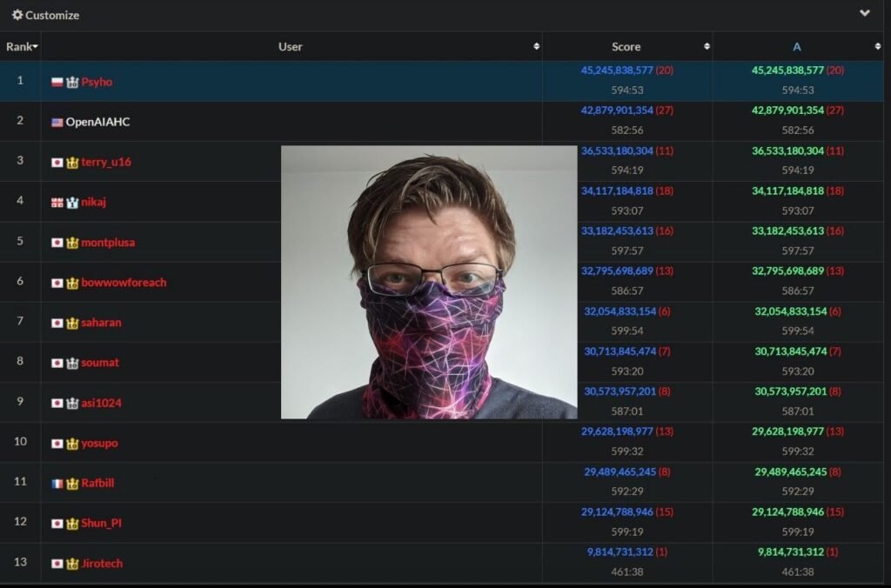The width and height of the screenshot is (891, 588).
Task: Click crown icon beside Psyho
Action: 72,83
